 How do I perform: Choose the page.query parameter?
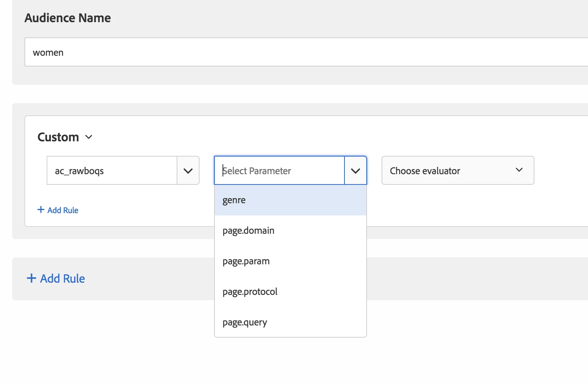click(x=245, y=322)
